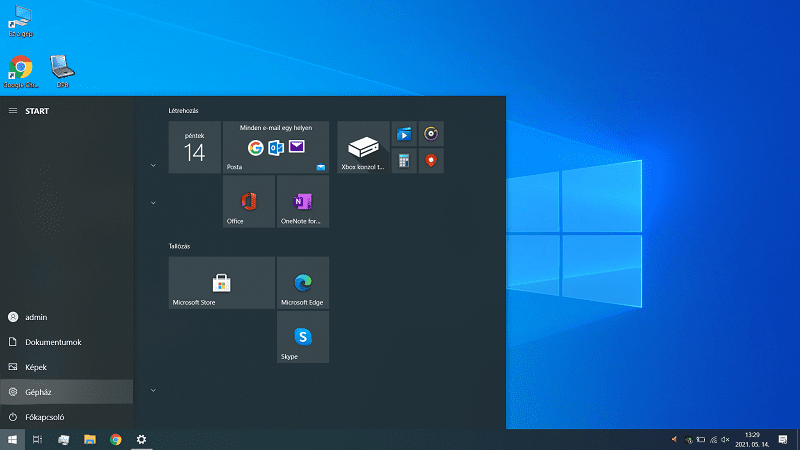Open the Groove Music small tile

tap(431, 134)
